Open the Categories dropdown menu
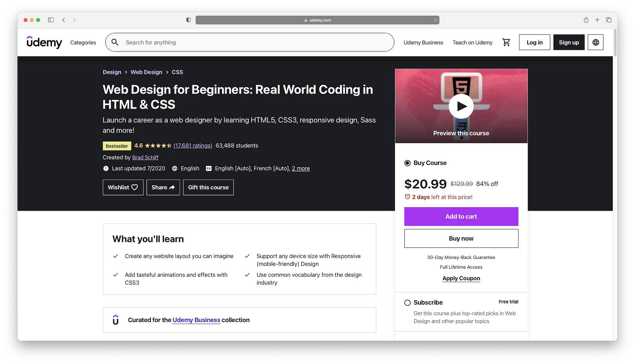This screenshot has height=364, width=635. point(83,43)
